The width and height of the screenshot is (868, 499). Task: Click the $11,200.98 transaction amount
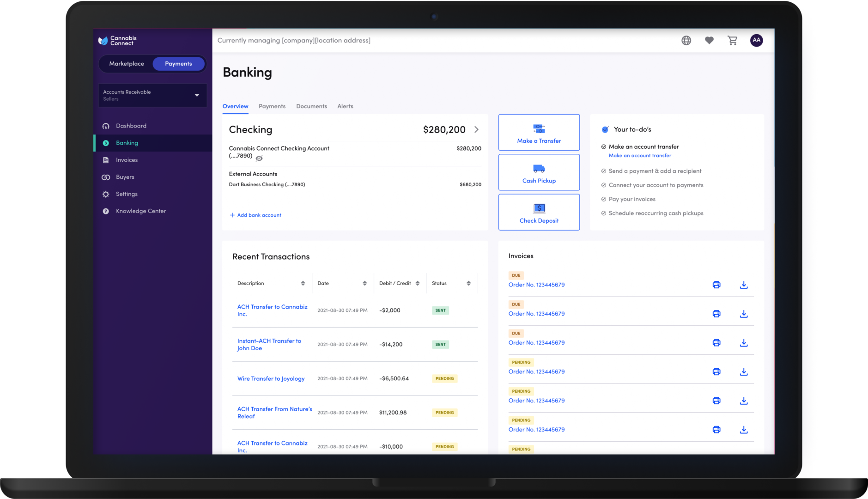[x=393, y=413]
